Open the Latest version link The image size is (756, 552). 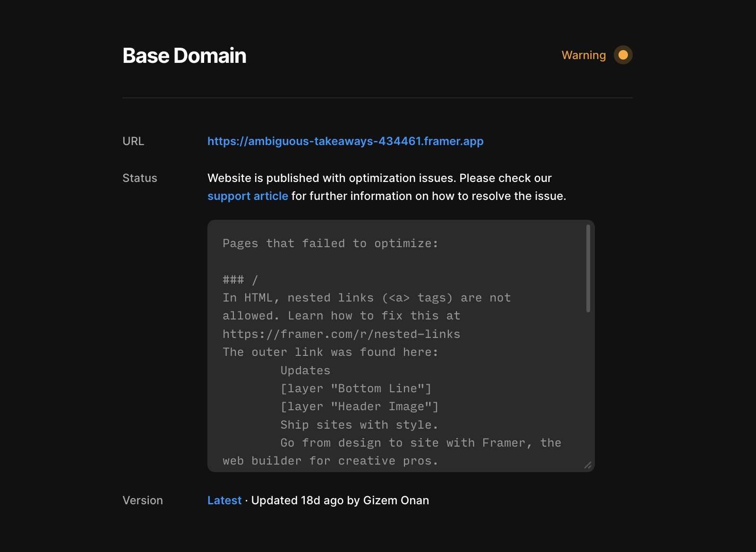224,500
